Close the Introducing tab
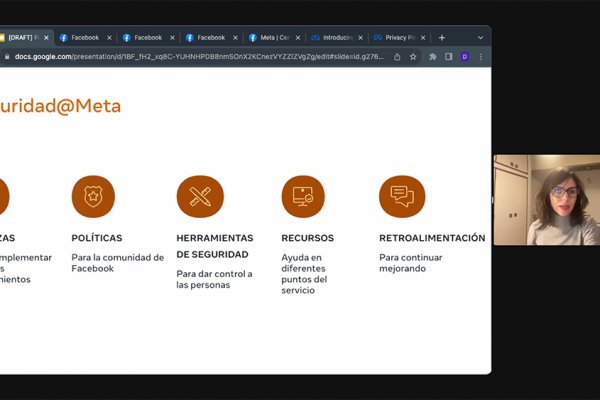 [x=360, y=38]
